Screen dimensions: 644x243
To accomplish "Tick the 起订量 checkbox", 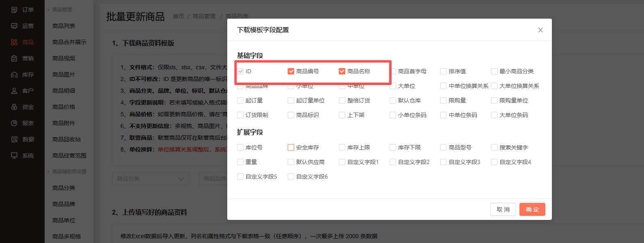I will tap(240, 100).
